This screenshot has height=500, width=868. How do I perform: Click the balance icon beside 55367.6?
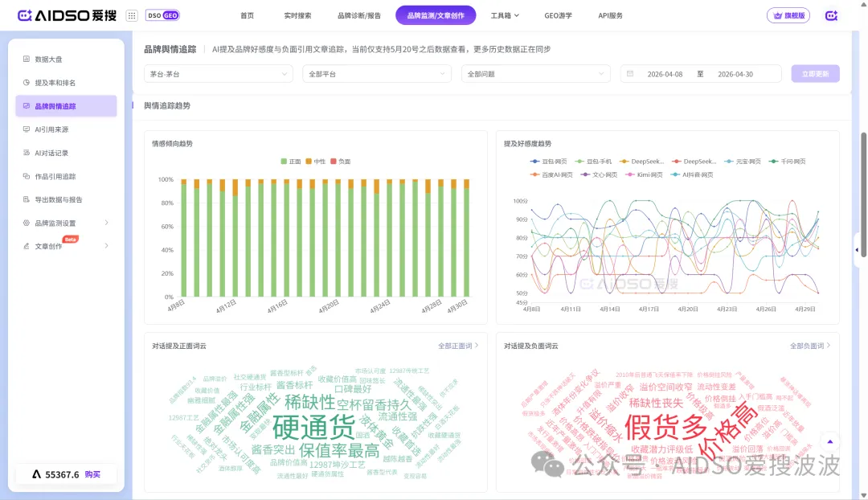tap(36, 474)
